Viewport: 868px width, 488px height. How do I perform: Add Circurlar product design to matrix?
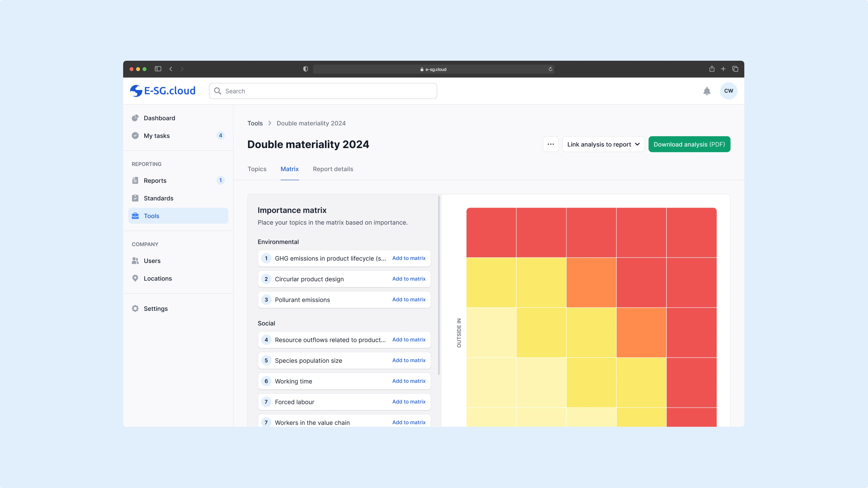(409, 279)
